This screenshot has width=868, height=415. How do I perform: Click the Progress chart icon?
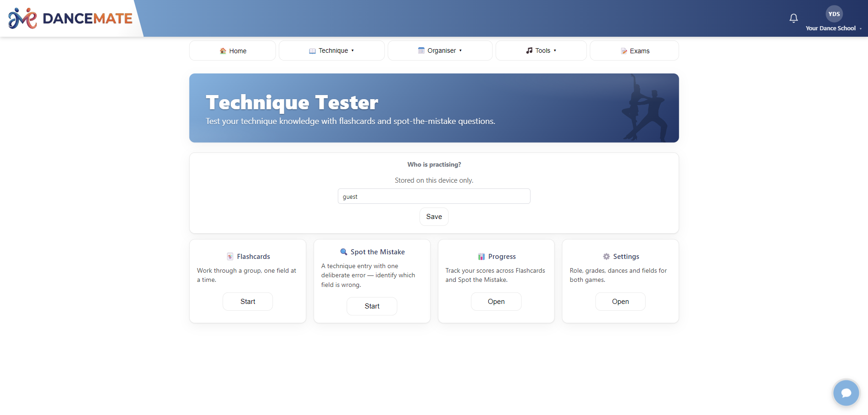click(481, 257)
